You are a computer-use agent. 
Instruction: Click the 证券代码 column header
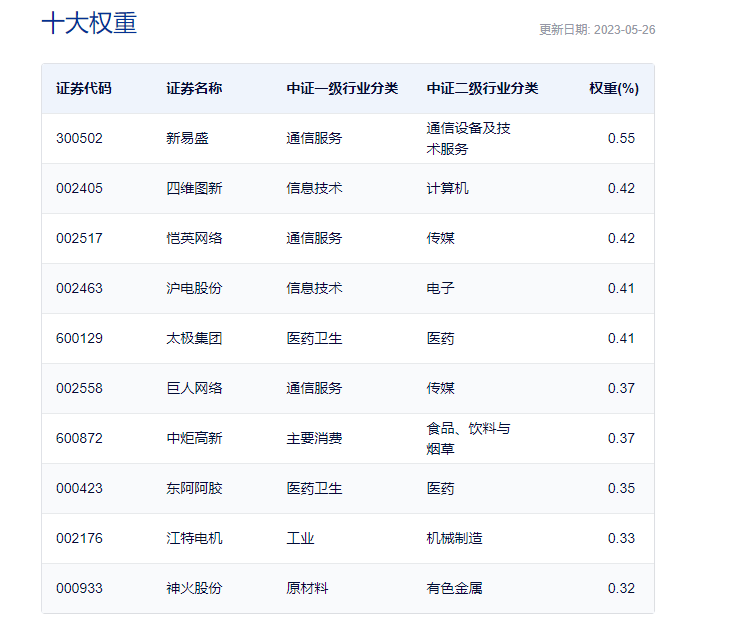point(84,88)
